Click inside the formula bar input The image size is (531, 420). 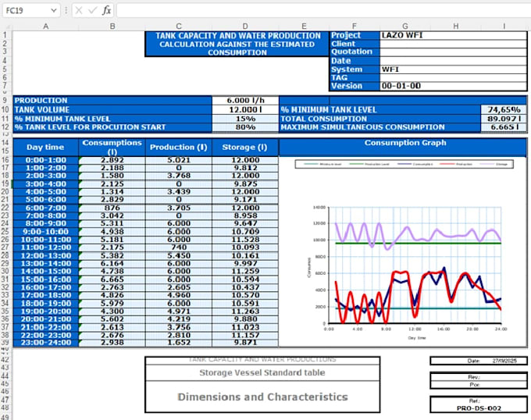[x=323, y=10]
